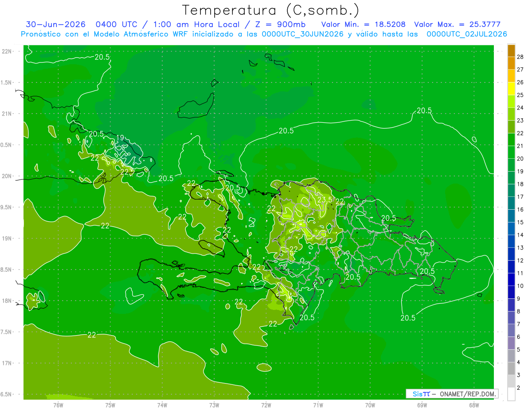Click the "18N" latitude label
This screenshot has height=411, width=532.
point(7,301)
